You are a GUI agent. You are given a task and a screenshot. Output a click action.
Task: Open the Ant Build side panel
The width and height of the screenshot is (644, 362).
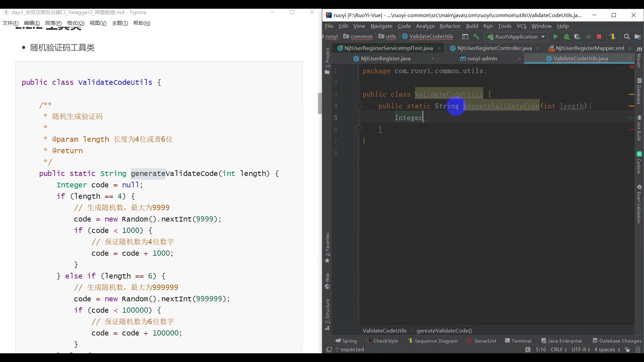(639, 128)
